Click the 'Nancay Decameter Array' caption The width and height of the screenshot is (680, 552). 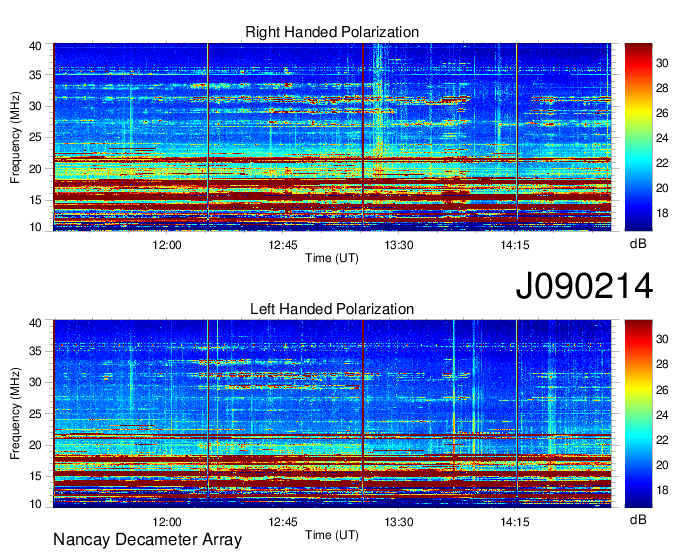(147, 540)
